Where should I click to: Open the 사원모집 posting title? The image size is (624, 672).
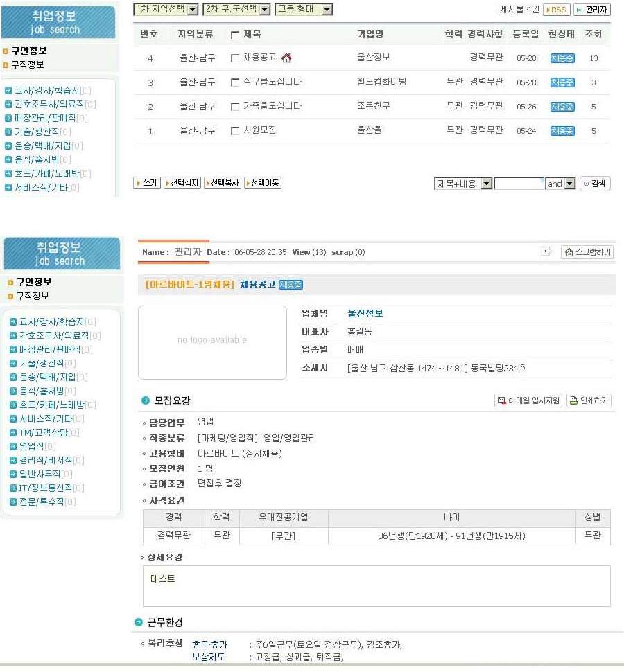pos(260,130)
